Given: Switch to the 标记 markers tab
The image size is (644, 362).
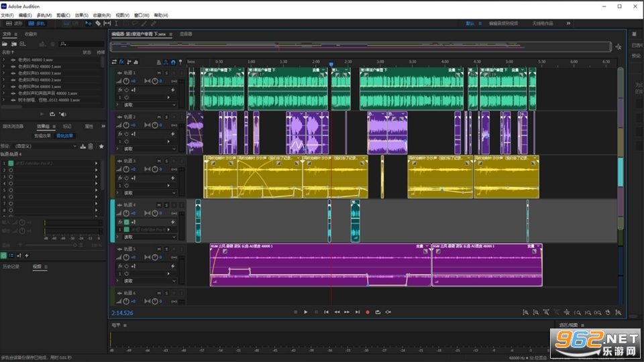Looking at the screenshot, I should point(67,127).
